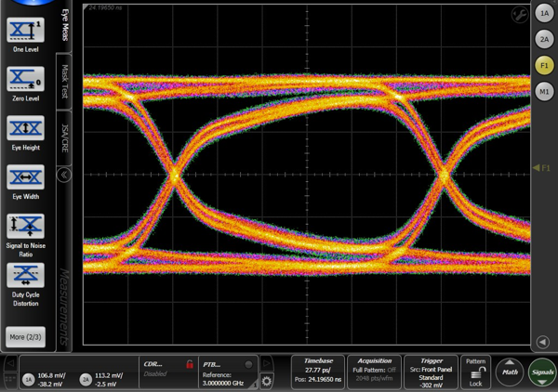Click the -302 mV trigger level
The width and height of the screenshot is (558, 392).
(431, 385)
